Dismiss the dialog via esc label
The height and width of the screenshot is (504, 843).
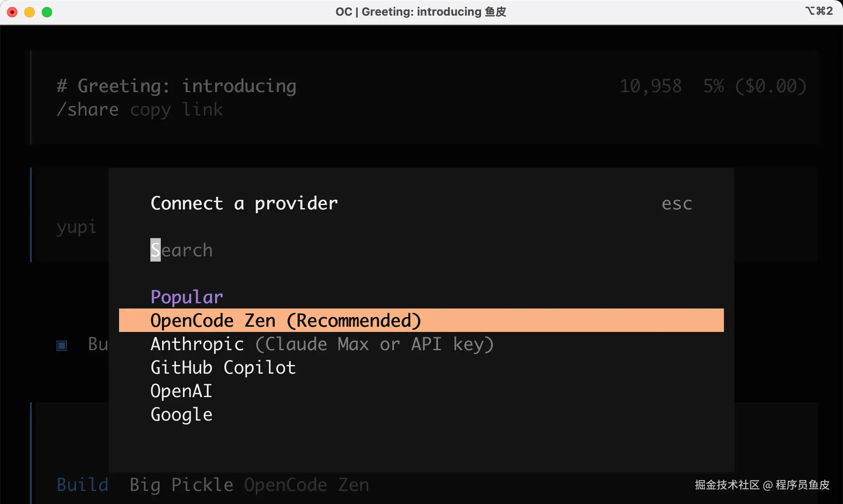point(677,204)
